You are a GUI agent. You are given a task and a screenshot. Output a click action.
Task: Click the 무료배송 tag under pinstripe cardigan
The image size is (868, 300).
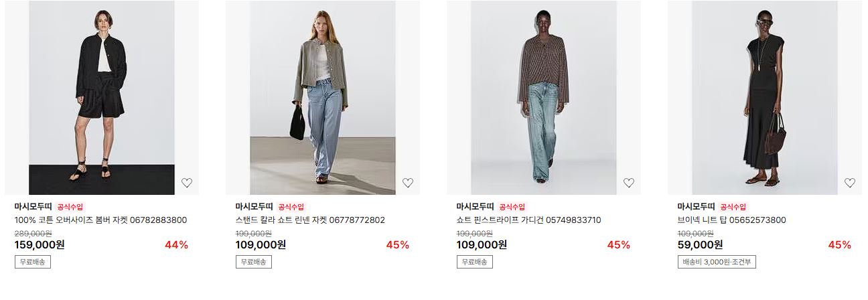(x=475, y=262)
